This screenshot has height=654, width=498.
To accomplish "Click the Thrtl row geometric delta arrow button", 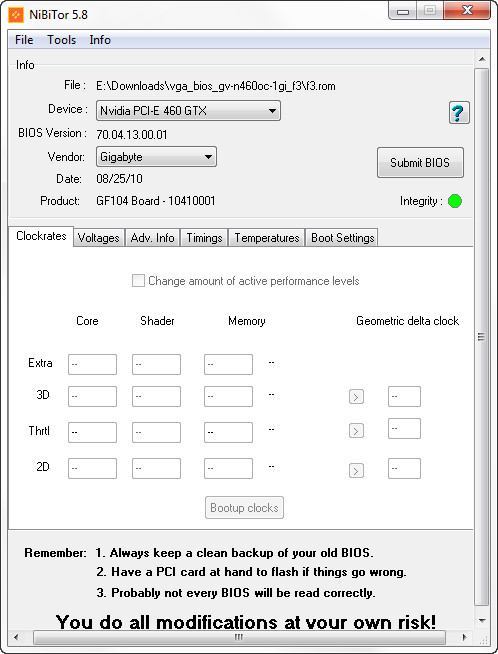I will 356,430.
